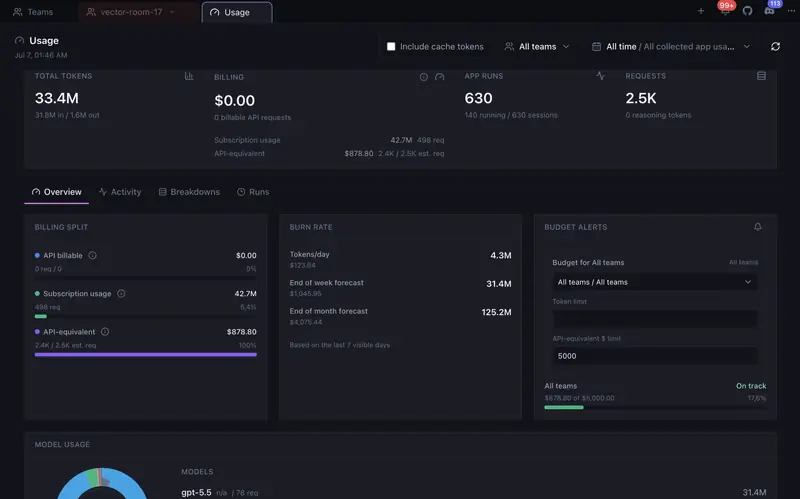Click the gauge icon on Billing card
The height and width of the screenshot is (499, 800).
tap(439, 77)
